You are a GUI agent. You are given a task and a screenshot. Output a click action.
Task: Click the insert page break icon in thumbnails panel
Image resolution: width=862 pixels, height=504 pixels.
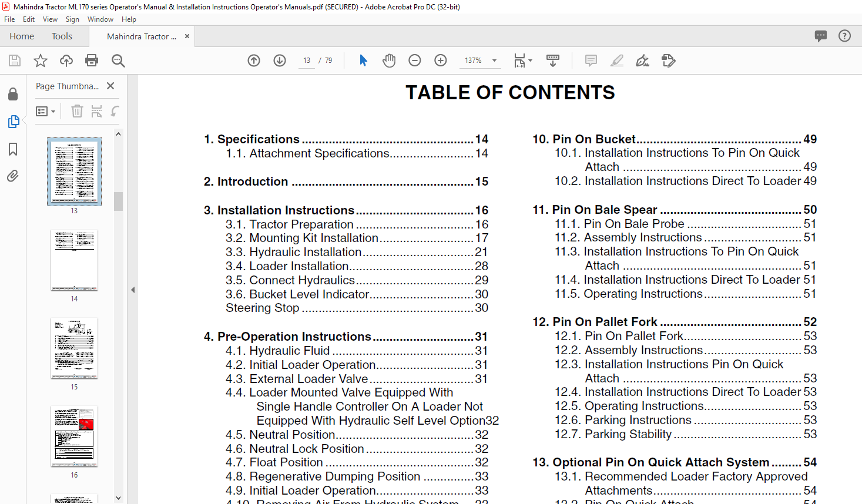click(97, 111)
